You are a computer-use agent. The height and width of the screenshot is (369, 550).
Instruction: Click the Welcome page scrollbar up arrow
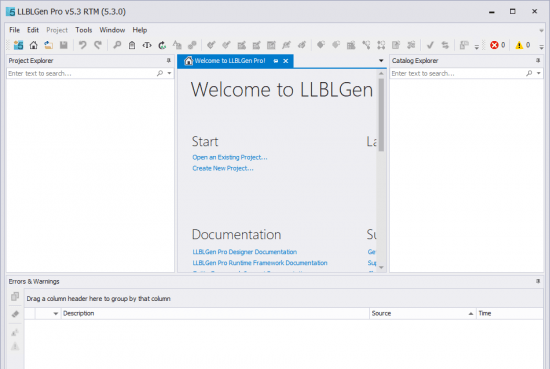(381, 73)
